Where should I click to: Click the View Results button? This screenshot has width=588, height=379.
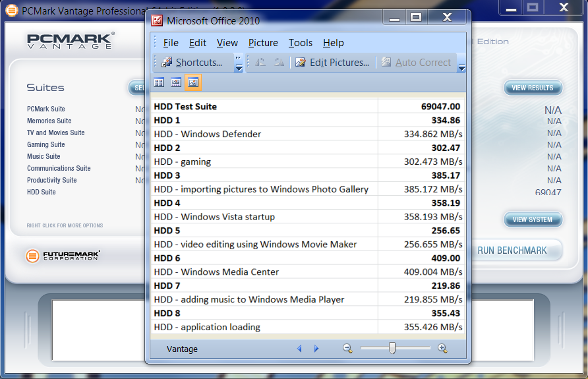(533, 88)
